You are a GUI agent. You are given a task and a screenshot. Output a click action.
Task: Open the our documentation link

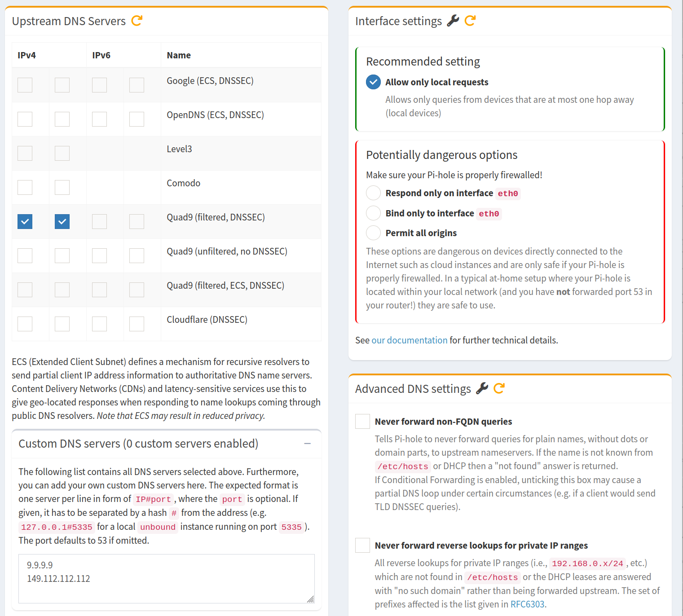coord(409,340)
